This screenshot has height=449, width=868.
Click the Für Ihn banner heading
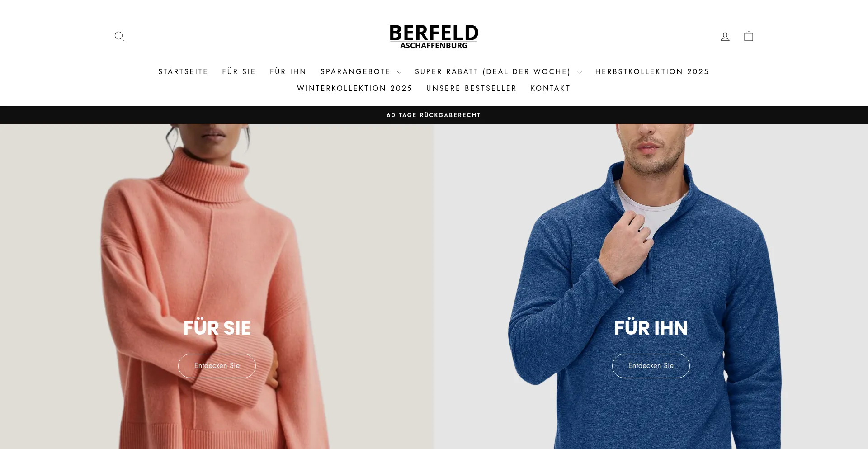[651, 328]
